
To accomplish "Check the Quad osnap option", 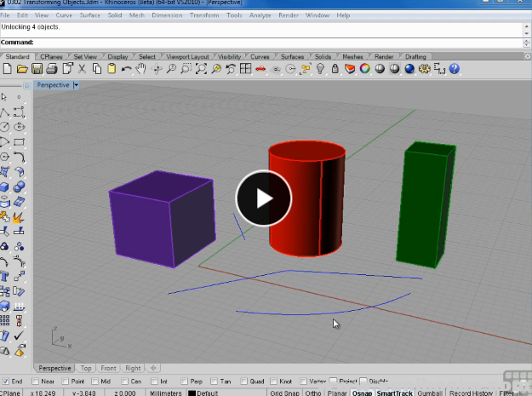I will 243,381.
